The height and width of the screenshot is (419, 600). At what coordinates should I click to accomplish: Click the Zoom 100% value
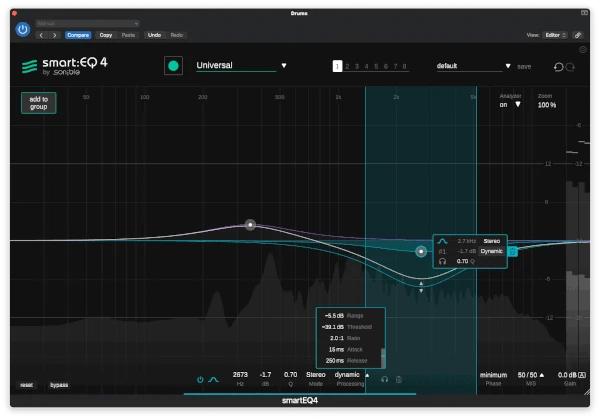[x=546, y=105]
